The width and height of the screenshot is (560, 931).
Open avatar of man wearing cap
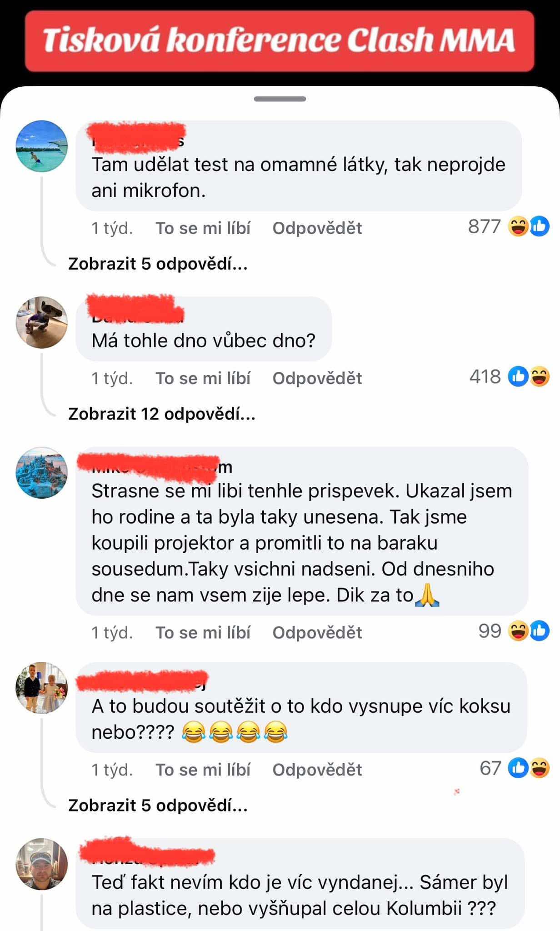[42, 864]
